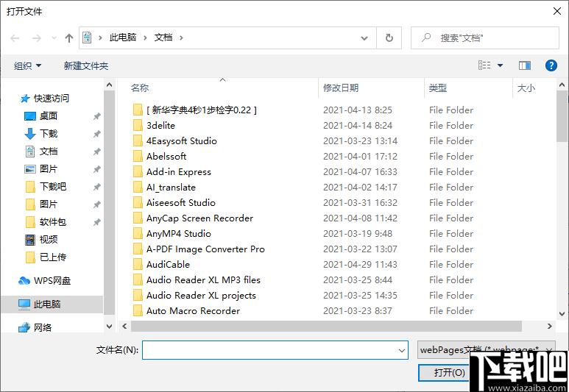569x392 pixels.
Task: Select the Auto Macro Recorder folder
Action: tap(193, 311)
